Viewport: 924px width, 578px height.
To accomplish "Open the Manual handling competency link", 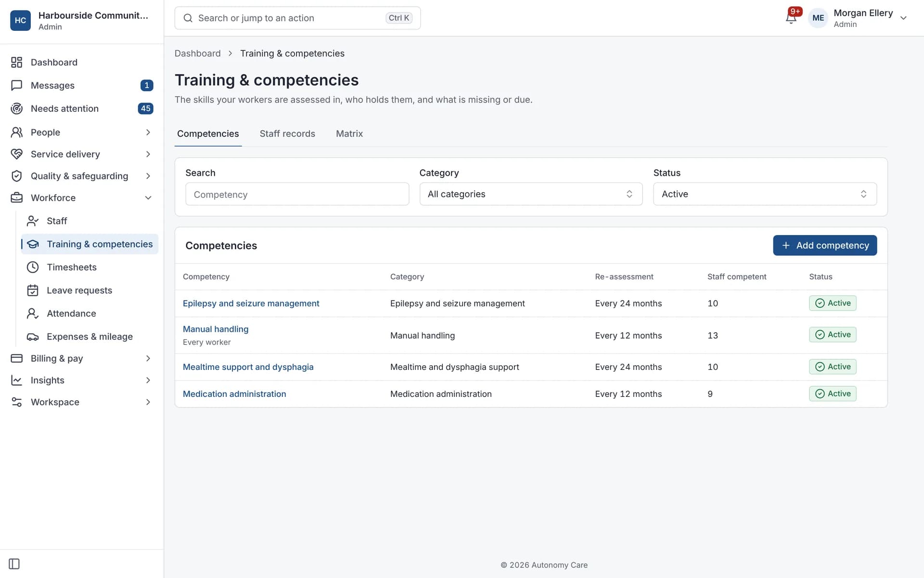I will coord(216,329).
